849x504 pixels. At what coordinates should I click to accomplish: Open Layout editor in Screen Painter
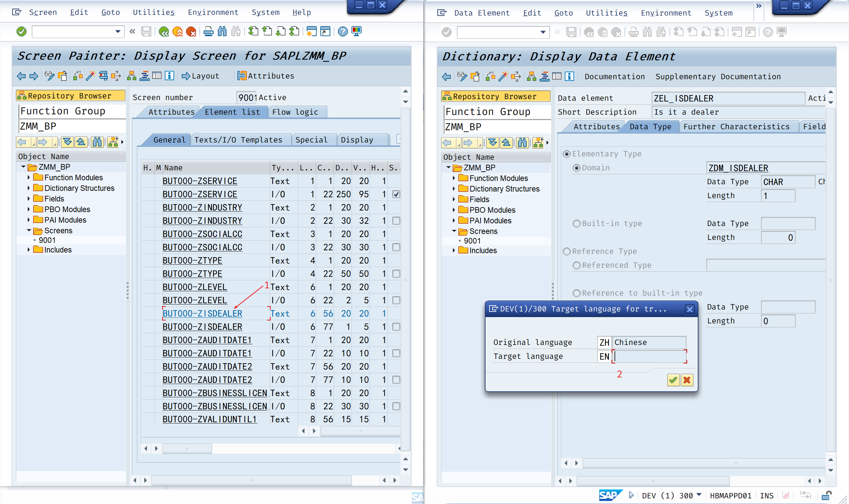tap(201, 76)
